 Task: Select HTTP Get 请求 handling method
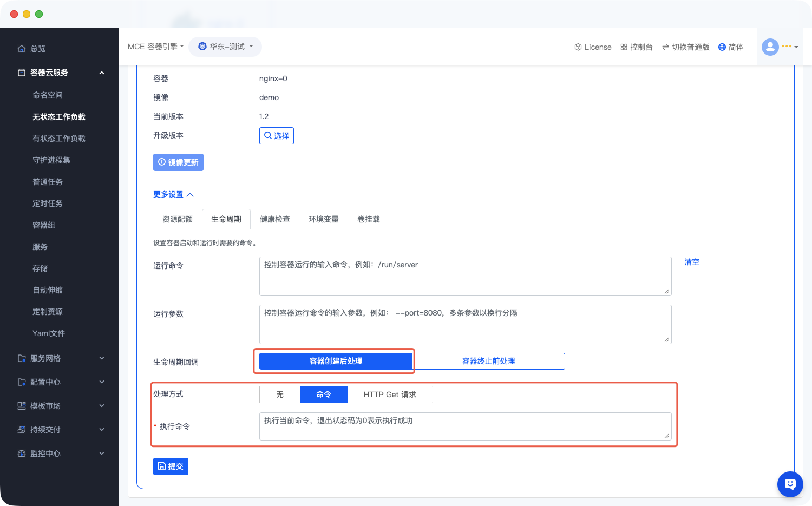pos(390,395)
